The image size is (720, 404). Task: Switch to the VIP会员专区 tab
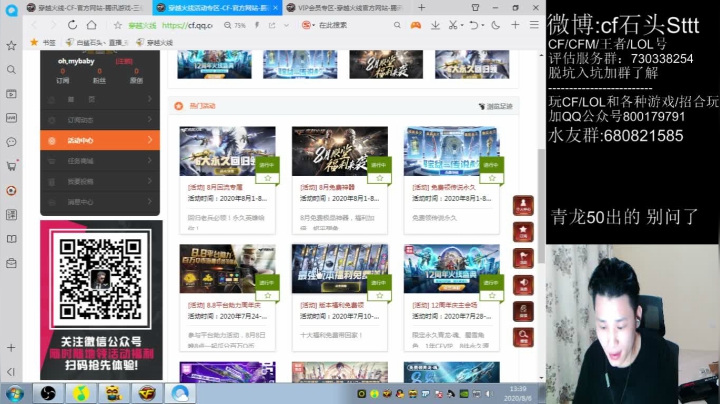[344, 8]
